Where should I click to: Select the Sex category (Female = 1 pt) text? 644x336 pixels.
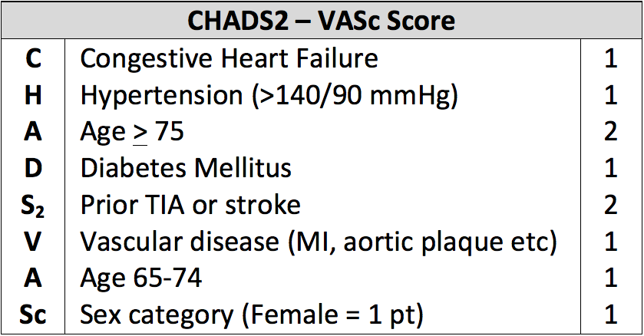point(251,315)
